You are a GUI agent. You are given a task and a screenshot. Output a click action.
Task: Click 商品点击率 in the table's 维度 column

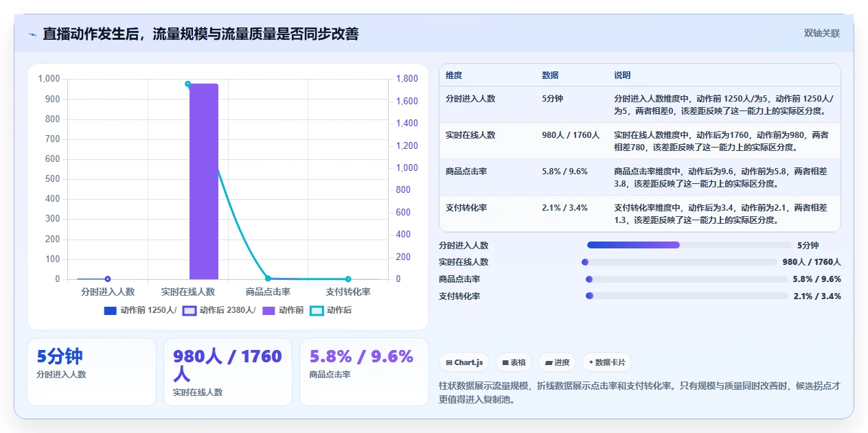point(466,172)
